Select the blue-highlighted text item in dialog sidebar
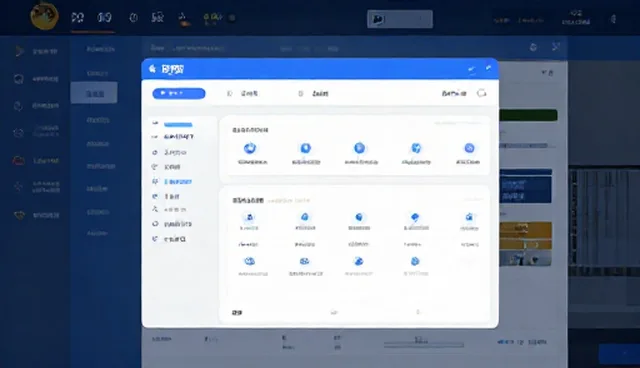Image resolution: width=640 pixels, height=368 pixels. click(178, 182)
